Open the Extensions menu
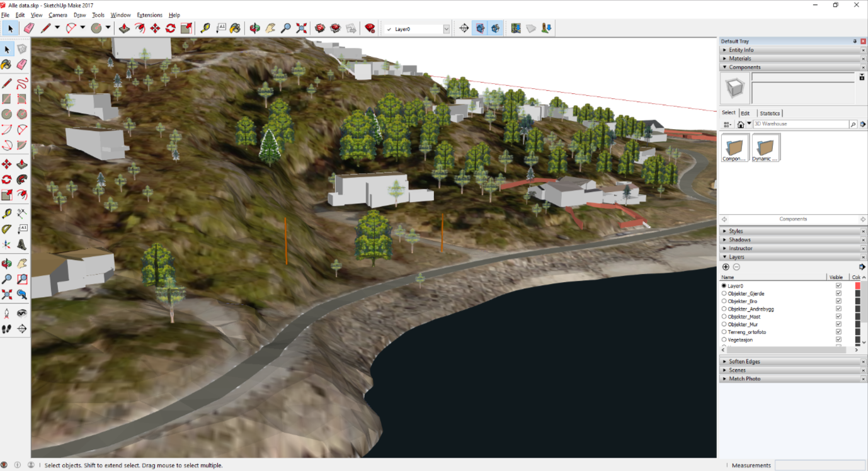Screen dimensions: 868x471 [x=149, y=15]
